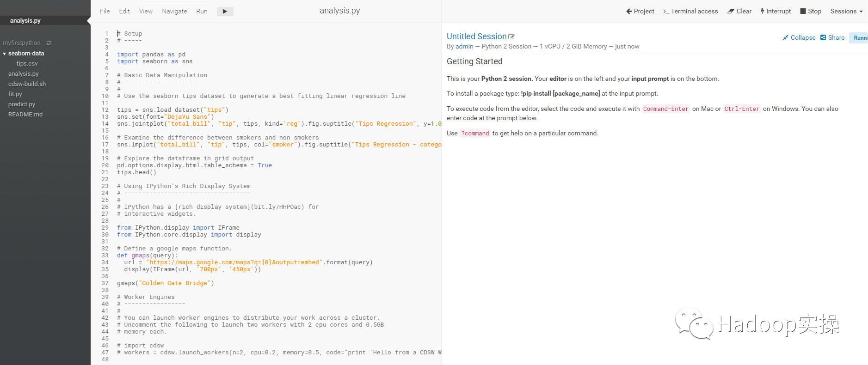
Task: Click the run play arrow button
Action: [x=225, y=12]
